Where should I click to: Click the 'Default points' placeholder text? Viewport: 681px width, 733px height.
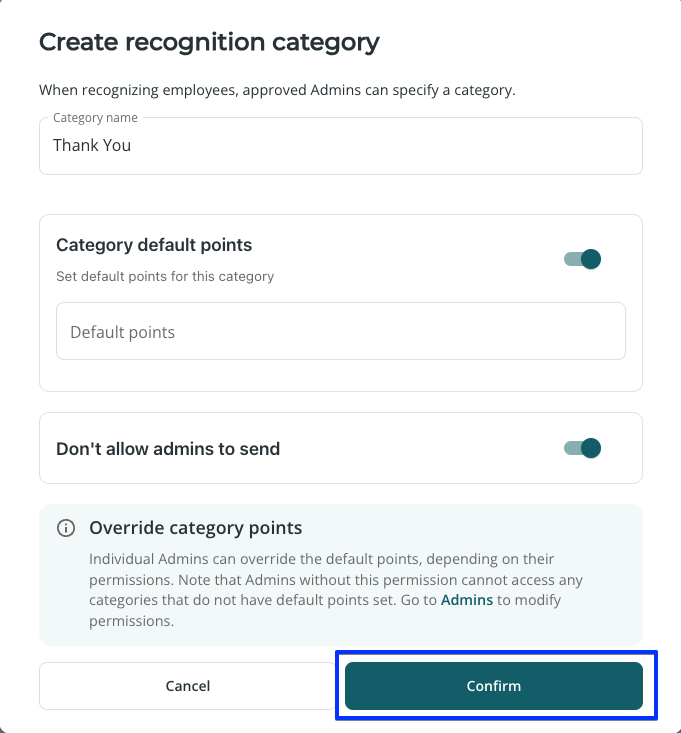(122, 332)
